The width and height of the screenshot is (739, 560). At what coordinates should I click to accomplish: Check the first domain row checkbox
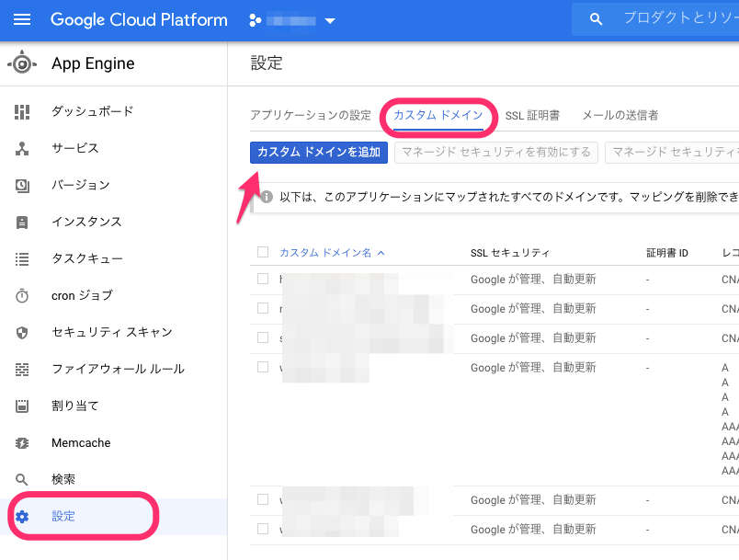coord(263,279)
